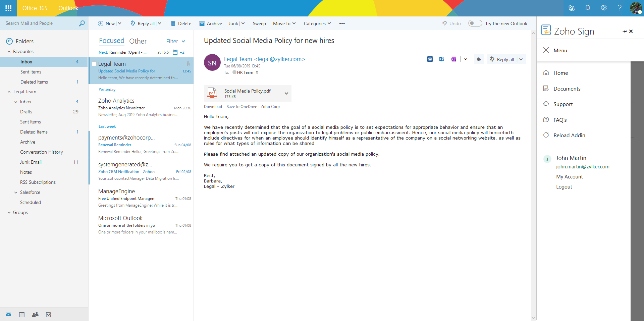This screenshot has height=321, width=644.
Task: Switch to Mail view in bottom bar
Action: tap(9, 315)
